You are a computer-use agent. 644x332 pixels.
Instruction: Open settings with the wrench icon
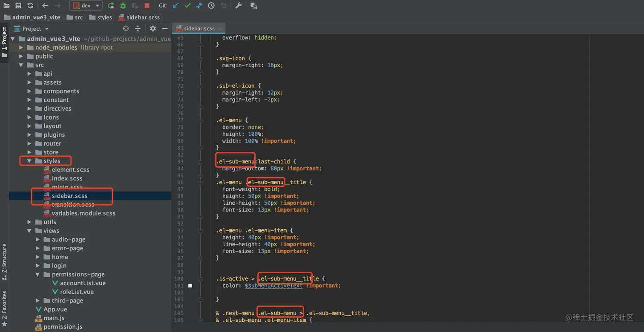click(x=239, y=6)
